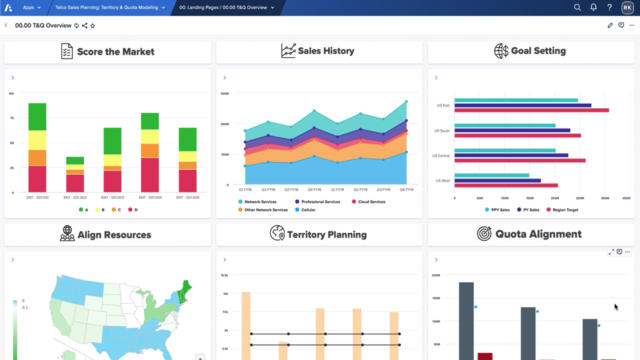The image size is (640, 360).
Task: Favorite the page with the star icon
Action: point(93,25)
